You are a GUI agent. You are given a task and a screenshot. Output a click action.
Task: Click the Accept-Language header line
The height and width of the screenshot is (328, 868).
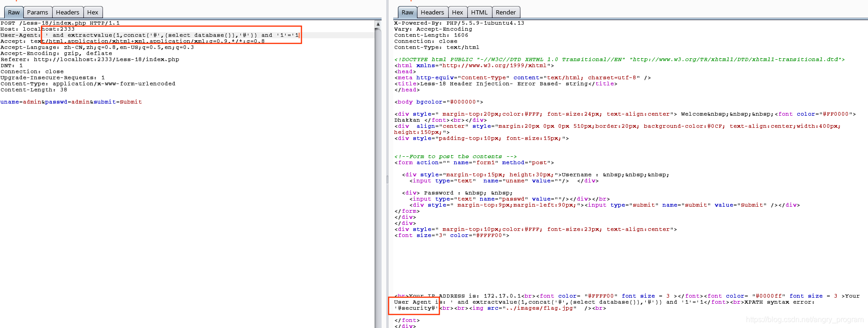pyautogui.click(x=97, y=47)
